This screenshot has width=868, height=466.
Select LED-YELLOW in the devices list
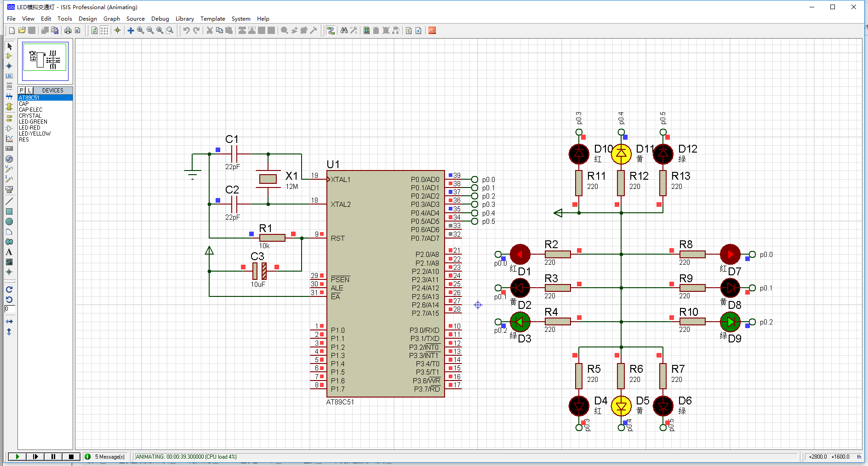coord(34,134)
